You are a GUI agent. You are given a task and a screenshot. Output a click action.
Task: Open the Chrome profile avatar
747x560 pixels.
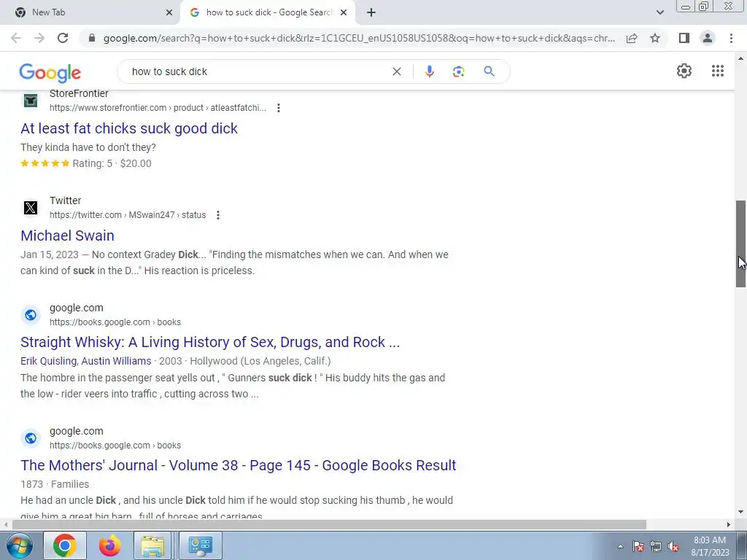pos(708,38)
